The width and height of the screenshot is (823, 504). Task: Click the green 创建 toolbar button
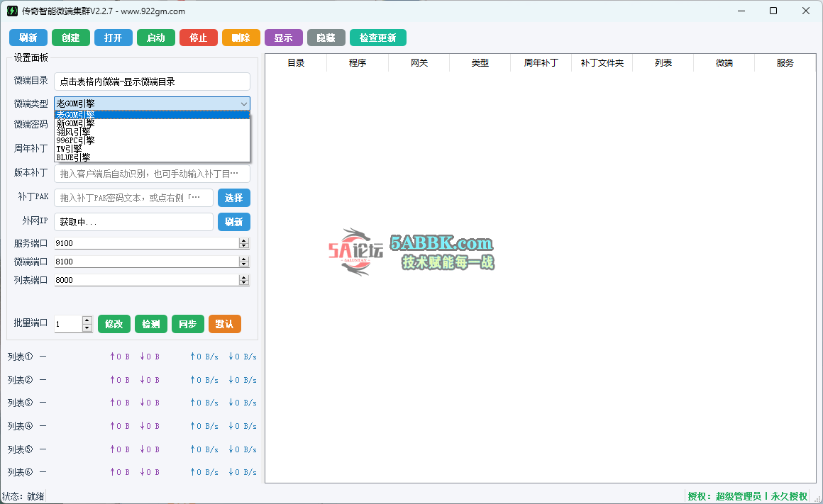[71, 38]
